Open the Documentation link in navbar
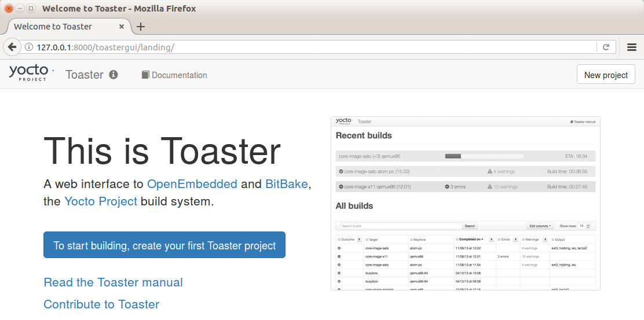This screenshot has height=320, width=644. (x=174, y=75)
